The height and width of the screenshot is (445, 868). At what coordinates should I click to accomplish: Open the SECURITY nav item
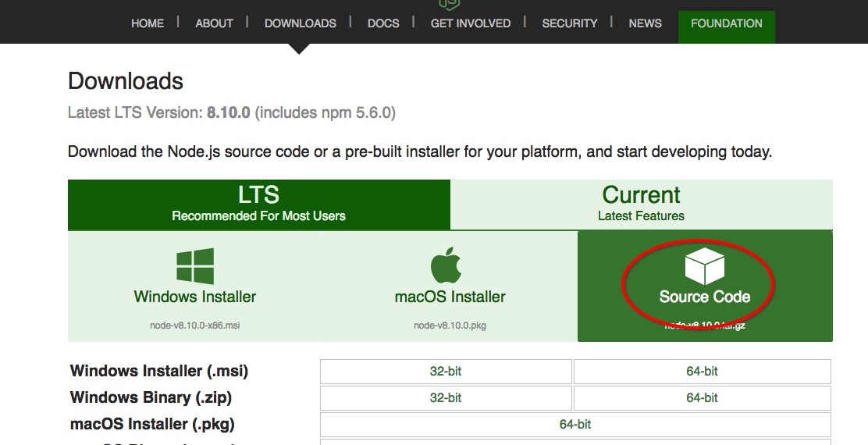click(570, 23)
